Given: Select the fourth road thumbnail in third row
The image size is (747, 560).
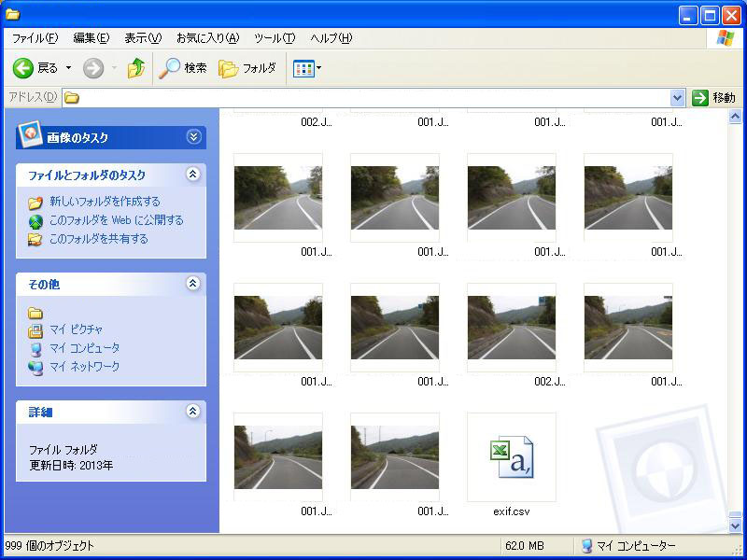Looking at the screenshot, I should tap(628, 328).
